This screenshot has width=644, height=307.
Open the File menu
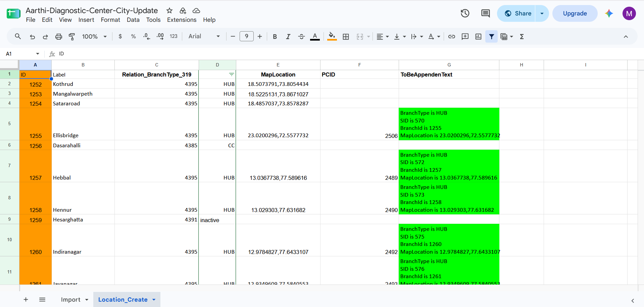click(x=31, y=20)
